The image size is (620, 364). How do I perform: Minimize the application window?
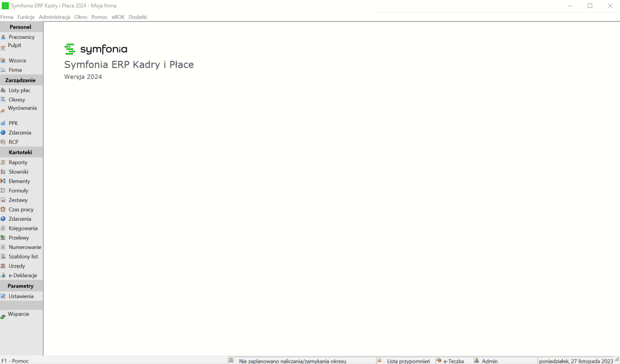(x=570, y=6)
